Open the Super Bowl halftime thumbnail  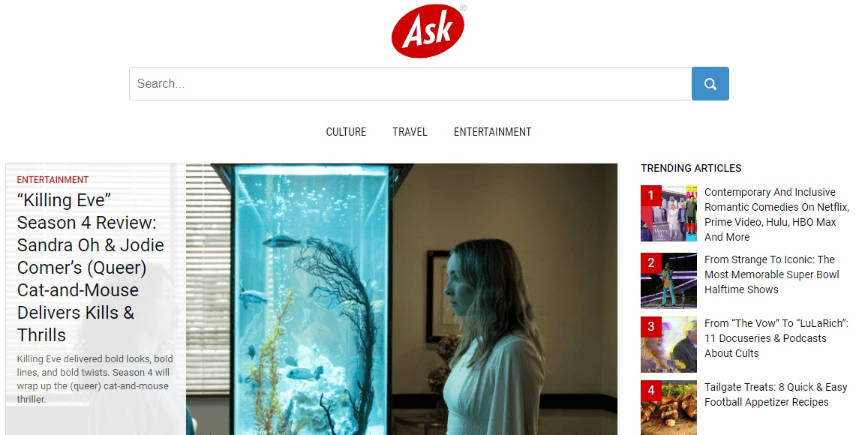pyautogui.click(x=668, y=280)
